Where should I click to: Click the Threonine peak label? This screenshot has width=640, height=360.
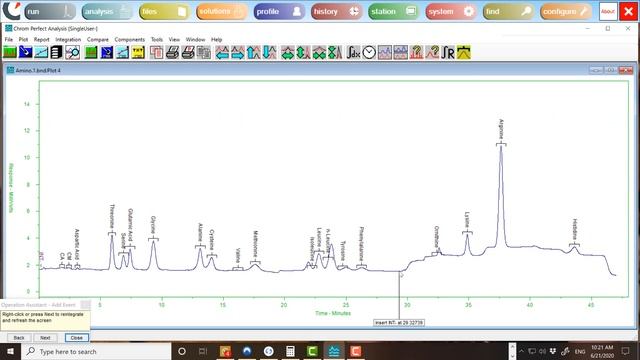pos(112,216)
